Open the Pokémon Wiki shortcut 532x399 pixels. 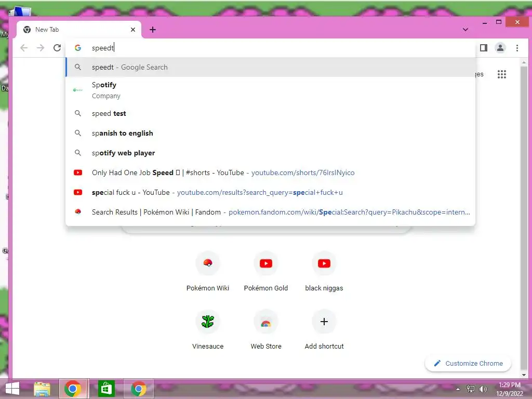[208, 271]
